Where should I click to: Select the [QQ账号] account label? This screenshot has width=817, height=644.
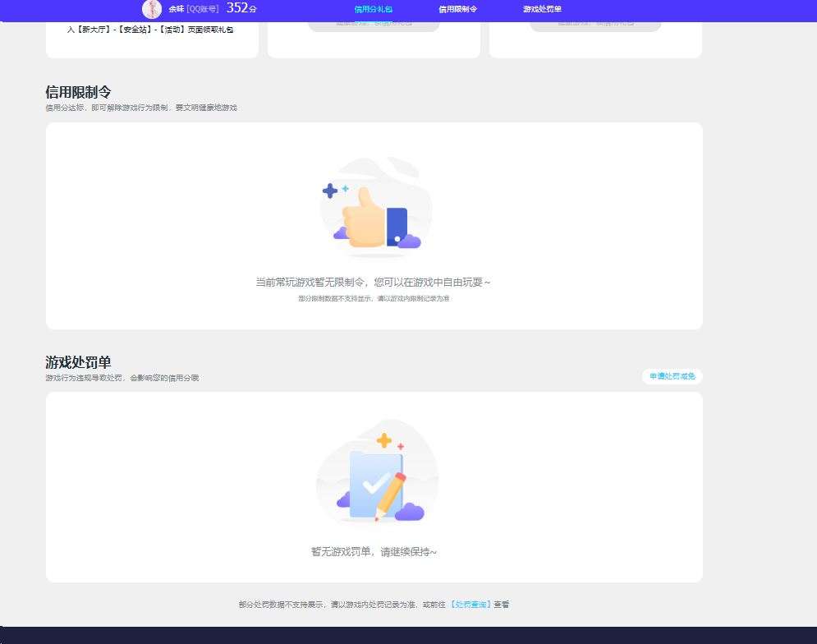click(203, 9)
